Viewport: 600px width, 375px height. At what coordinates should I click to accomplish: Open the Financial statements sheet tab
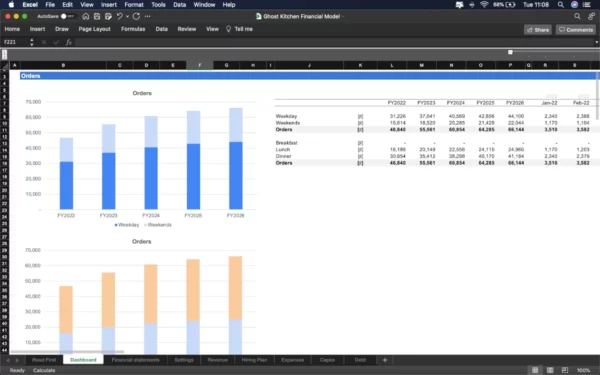click(135, 360)
